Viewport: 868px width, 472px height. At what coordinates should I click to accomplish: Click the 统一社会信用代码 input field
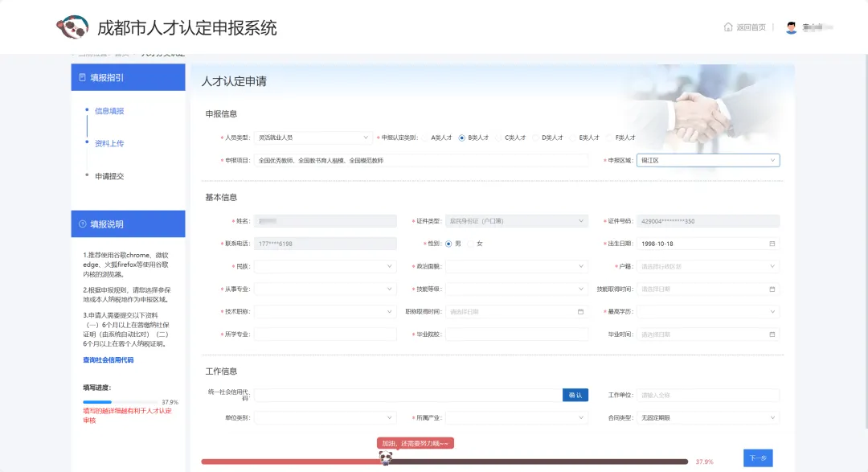point(408,395)
